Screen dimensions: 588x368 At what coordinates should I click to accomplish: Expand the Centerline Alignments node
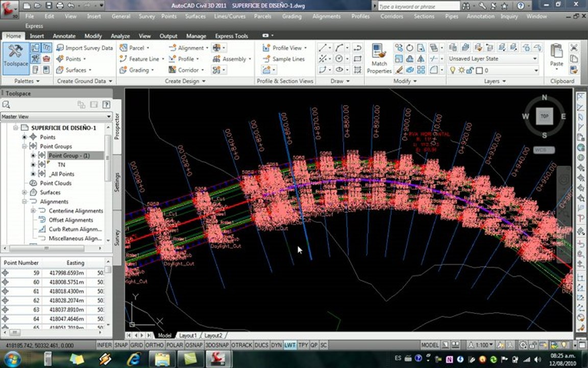click(33, 211)
